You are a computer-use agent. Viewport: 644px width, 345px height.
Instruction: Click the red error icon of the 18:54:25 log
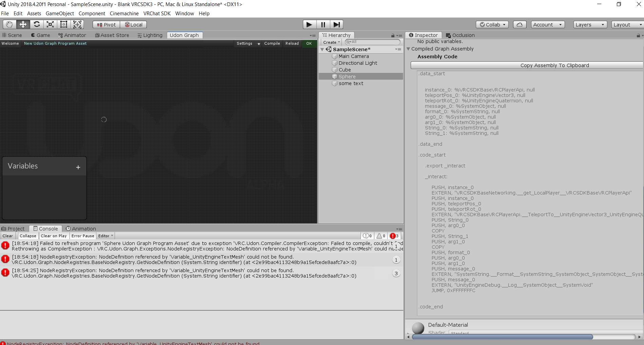coord(5,273)
